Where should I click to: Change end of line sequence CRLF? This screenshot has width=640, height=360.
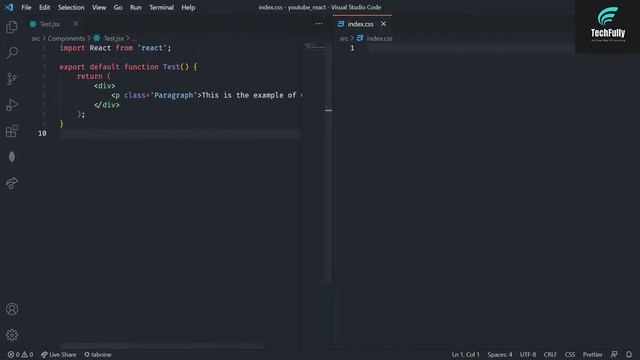click(x=550, y=355)
